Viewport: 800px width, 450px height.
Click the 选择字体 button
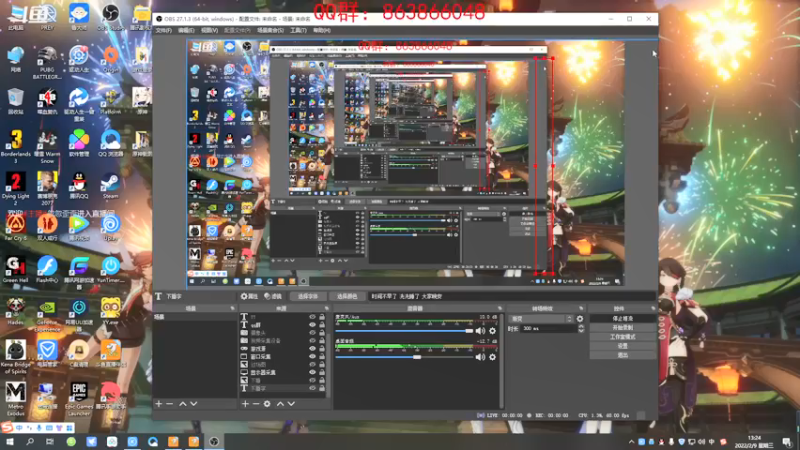[x=308, y=296]
